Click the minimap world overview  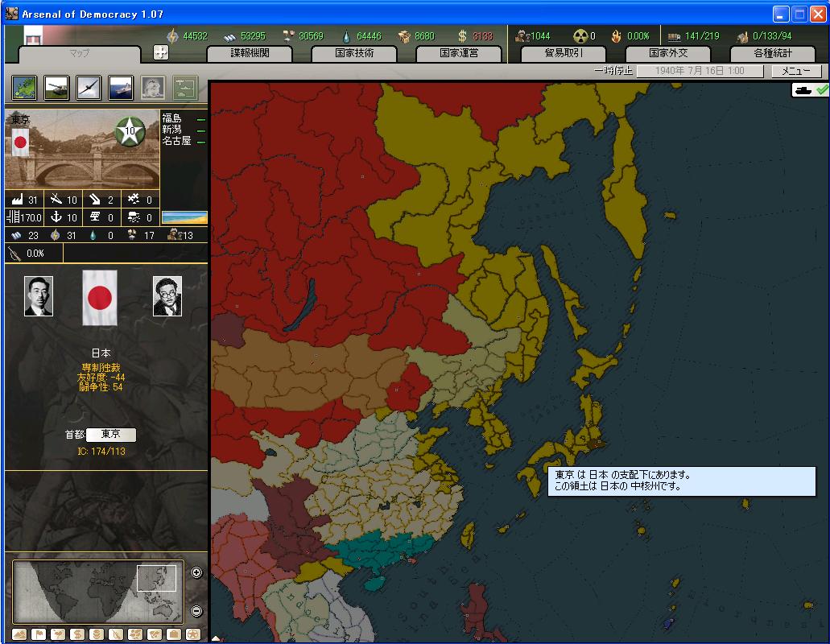pos(98,592)
